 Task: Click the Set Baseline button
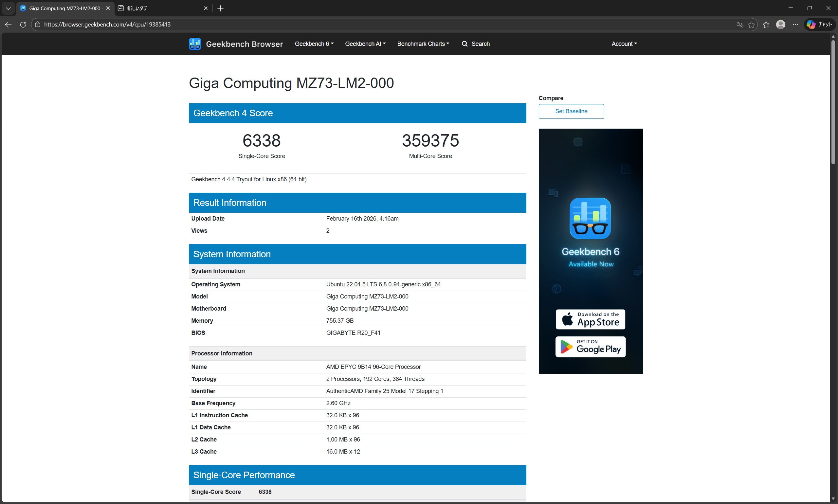(571, 111)
